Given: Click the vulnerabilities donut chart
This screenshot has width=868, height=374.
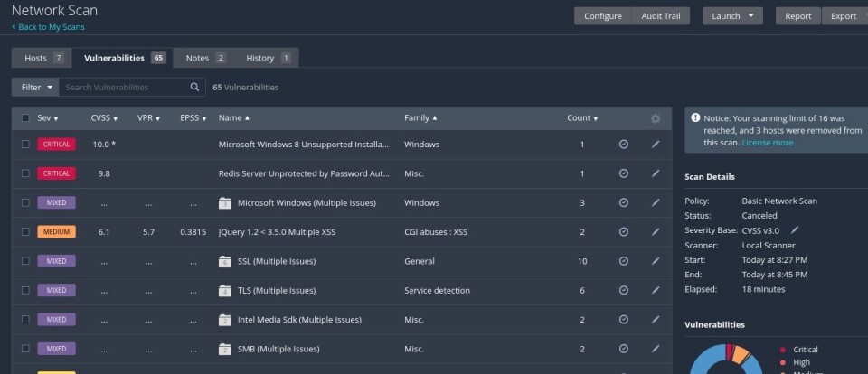Looking at the screenshot, I should (725, 359).
